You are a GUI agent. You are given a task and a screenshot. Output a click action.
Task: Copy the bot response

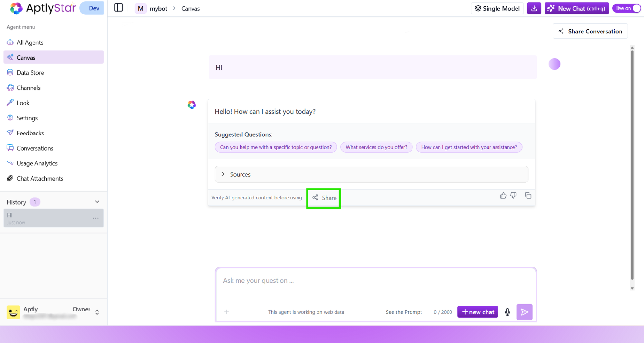528,195
